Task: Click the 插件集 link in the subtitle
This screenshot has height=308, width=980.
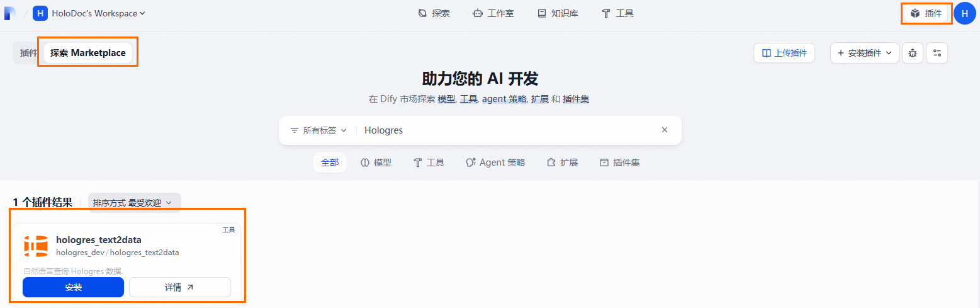Action: pyautogui.click(x=576, y=100)
